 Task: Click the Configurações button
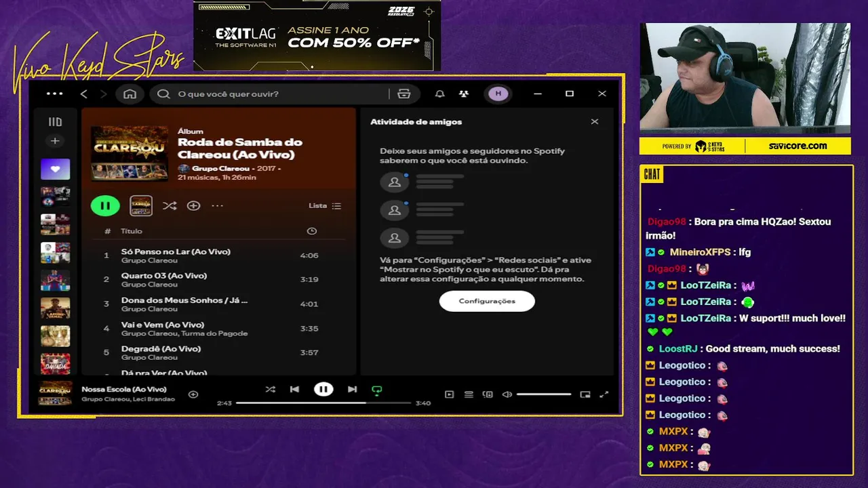(487, 301)
